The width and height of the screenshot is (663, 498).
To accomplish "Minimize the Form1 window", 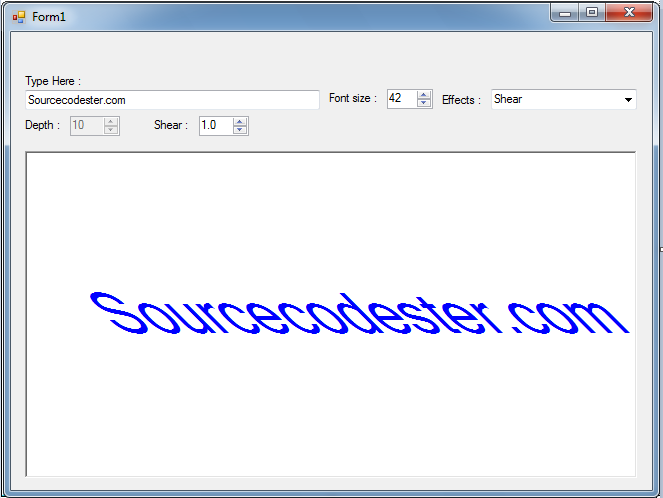I will pos(565,13).
